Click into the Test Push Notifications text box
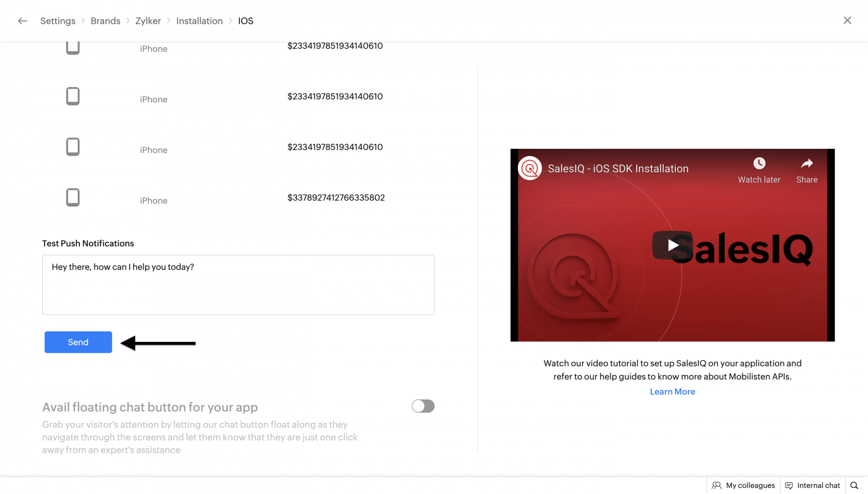868x494 pixels. click(238, 285)
